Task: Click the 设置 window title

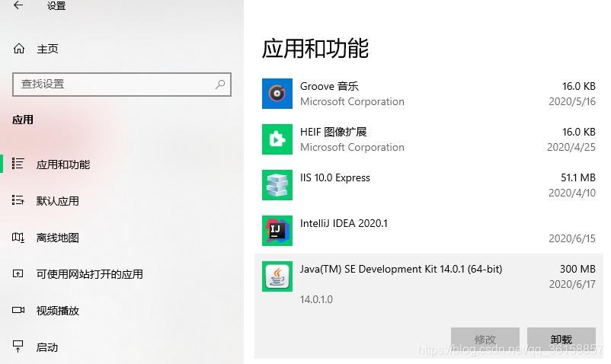Action: 56,6
